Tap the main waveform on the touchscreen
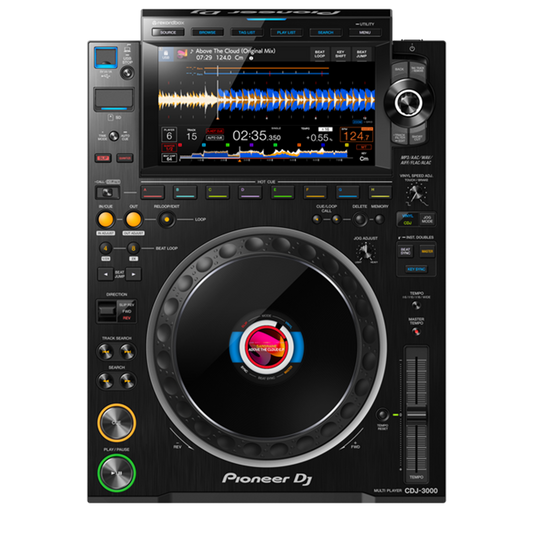This screenshot has width=533, height=533. [266, 100]
